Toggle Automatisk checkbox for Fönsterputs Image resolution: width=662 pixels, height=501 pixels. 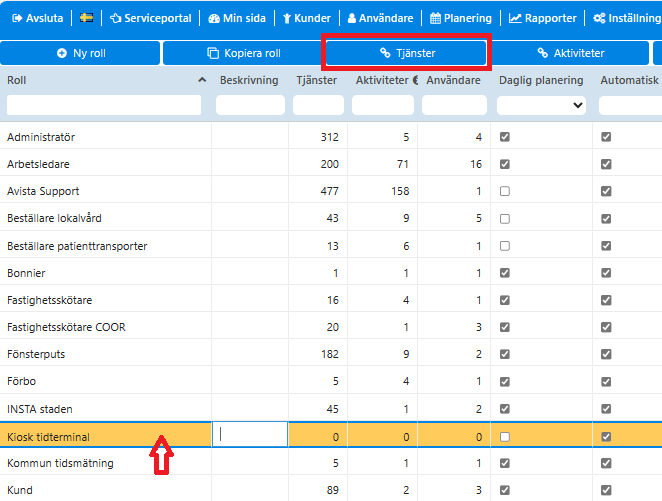click(x=606, y=354)
